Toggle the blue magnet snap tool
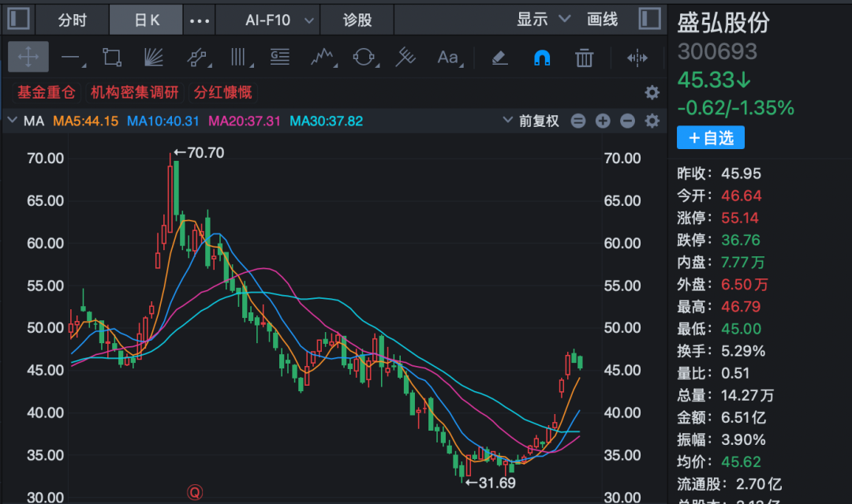The height and width of the screenshot is (504, 852). pyautogui.click(x=542, y=58)
